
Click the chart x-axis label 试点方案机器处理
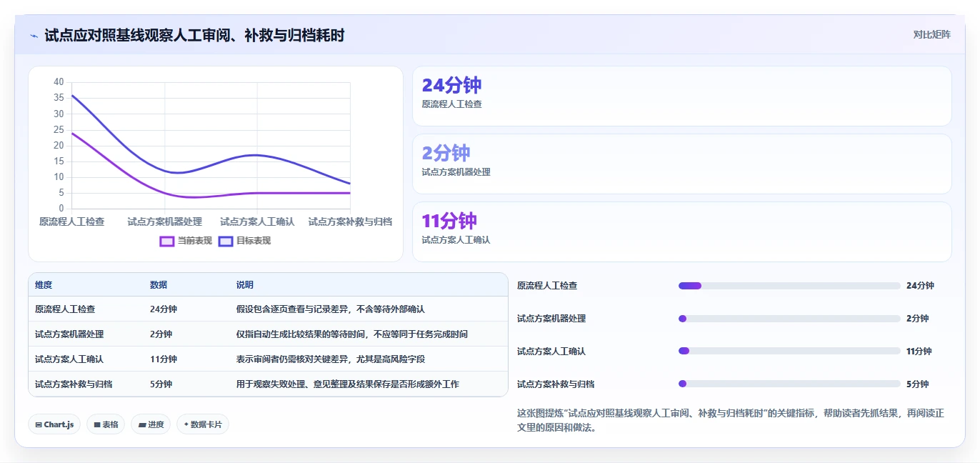pyautogui.click(x=164, y=222)
